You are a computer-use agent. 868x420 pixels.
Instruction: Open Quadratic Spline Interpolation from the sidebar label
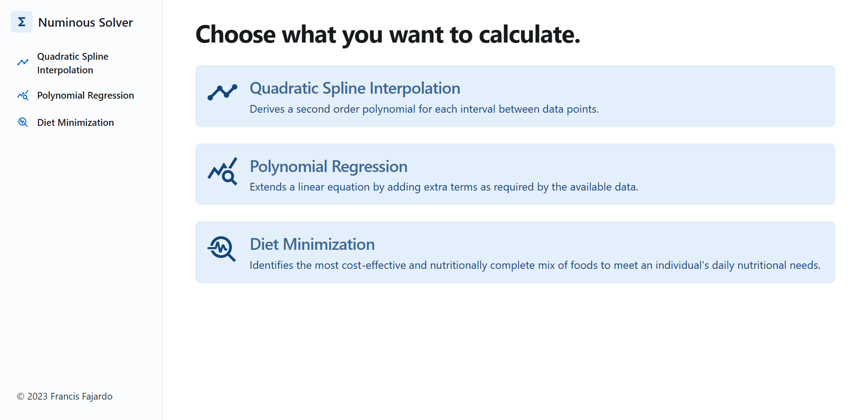[72, 63]
